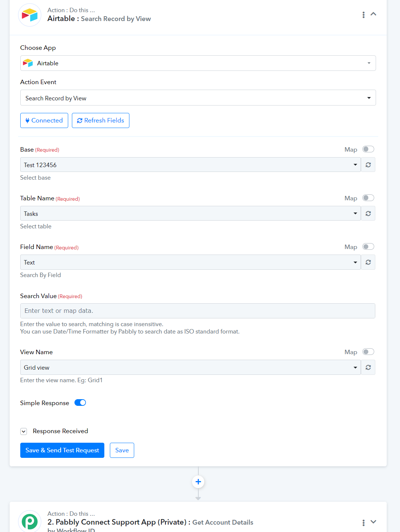This screenshot has height=532, width=400.
Task: Refresh the Table Name field options
Action: click(x=368, y=214)
